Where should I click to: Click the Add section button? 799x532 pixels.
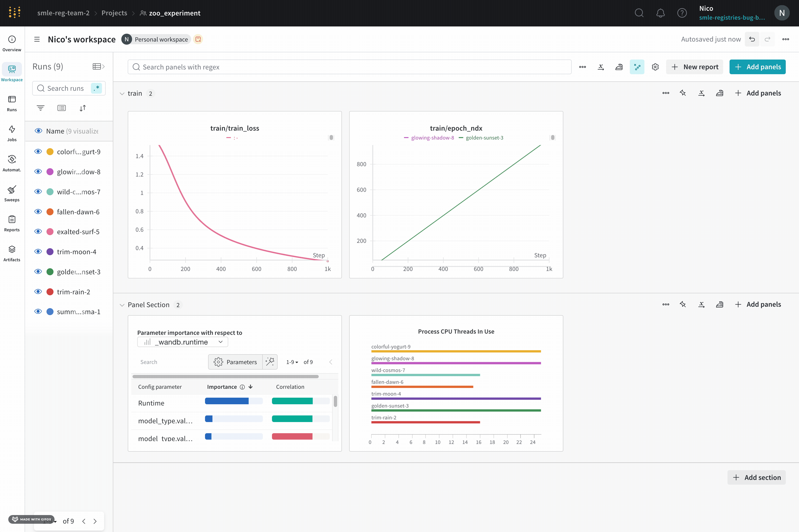coord(757,477)
